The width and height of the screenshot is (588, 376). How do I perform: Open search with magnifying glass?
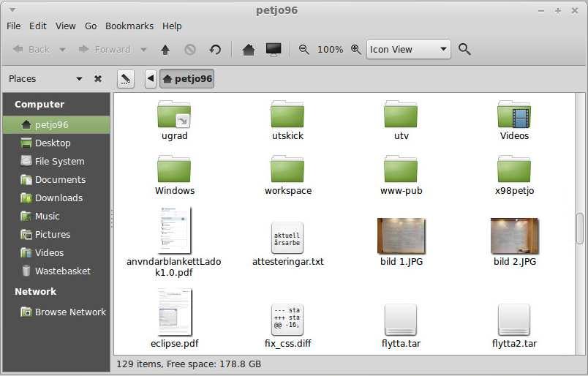(464, 50)
